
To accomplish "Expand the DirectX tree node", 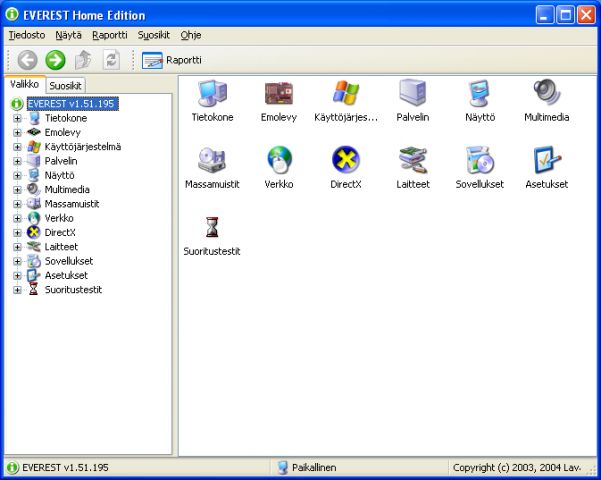I will pos(17,233).
